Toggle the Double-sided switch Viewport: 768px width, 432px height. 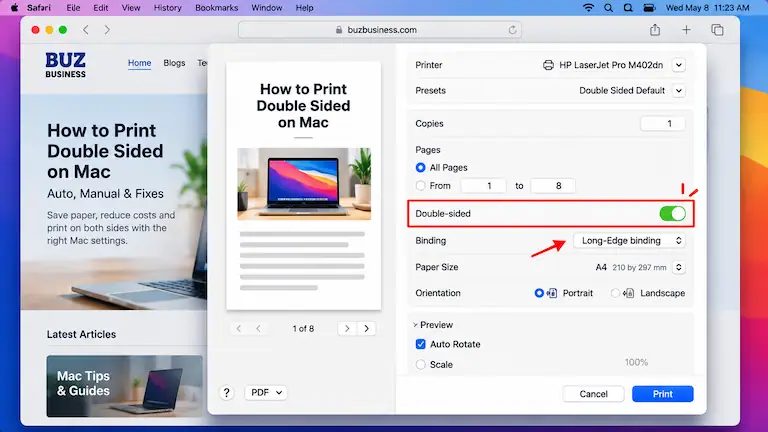[x=672, y=214]
